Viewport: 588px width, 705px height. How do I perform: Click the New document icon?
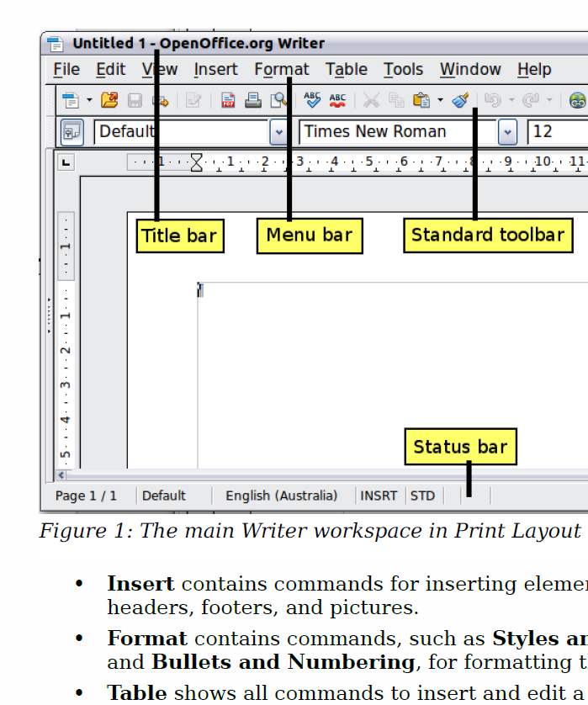coord(71,100)
